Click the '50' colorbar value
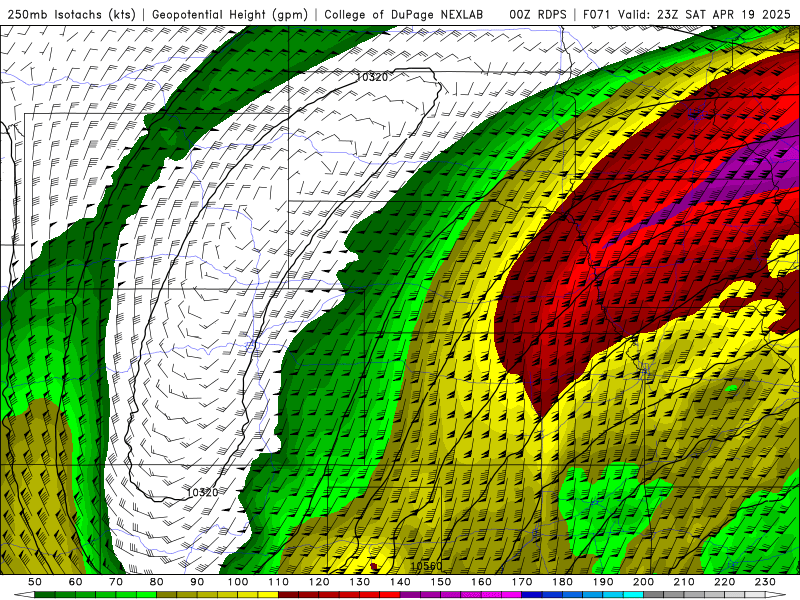Image resolution: width=800 pixels, height=600 pixels. (x=35, y=582)
